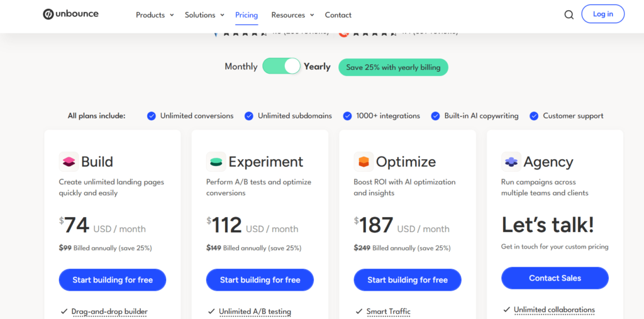Image resolution: width=644 pixels, height=319 pixels.
Task: Click Contact Sales under Agency plan
Action: [x=555, y=278]
